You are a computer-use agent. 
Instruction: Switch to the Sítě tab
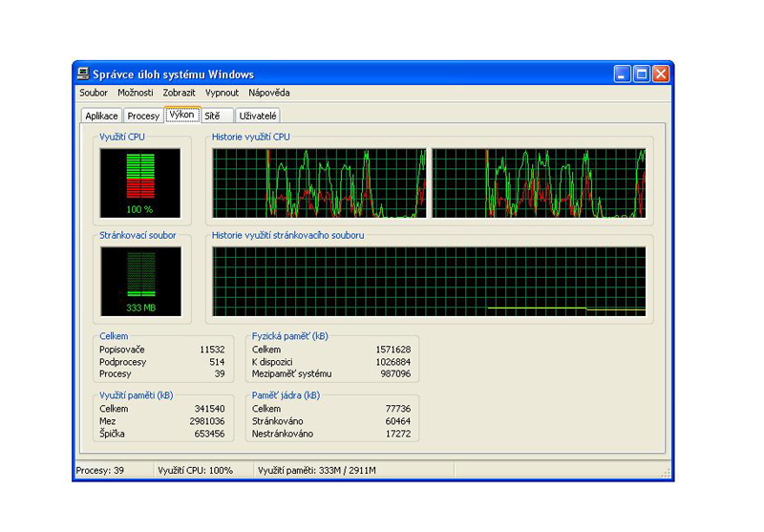[x=218, y=116]
